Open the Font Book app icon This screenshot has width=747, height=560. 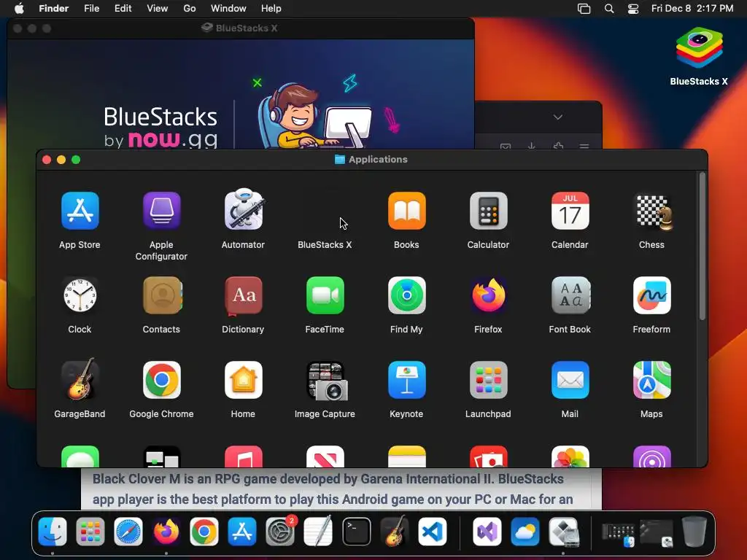point(570,296)
